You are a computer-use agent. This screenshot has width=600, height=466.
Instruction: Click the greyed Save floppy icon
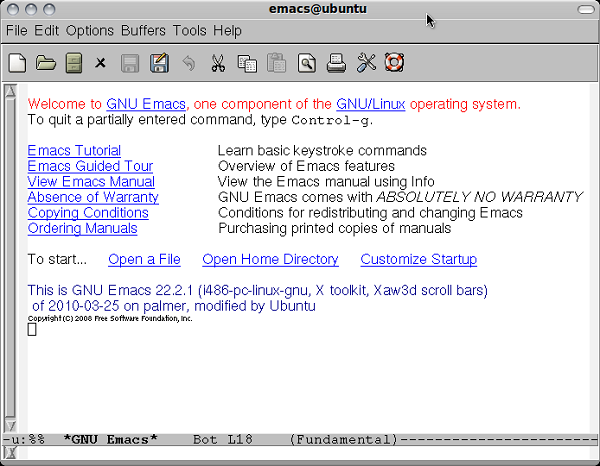130,63
